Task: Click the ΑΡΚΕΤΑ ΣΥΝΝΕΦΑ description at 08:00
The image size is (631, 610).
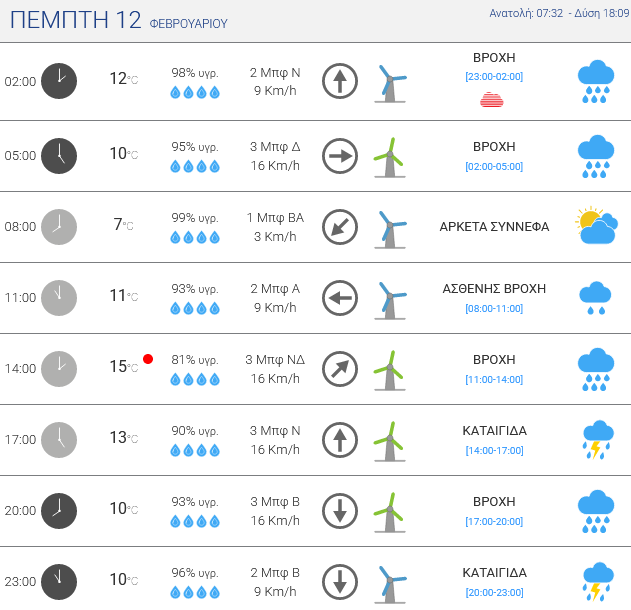Action: (494, 227)
